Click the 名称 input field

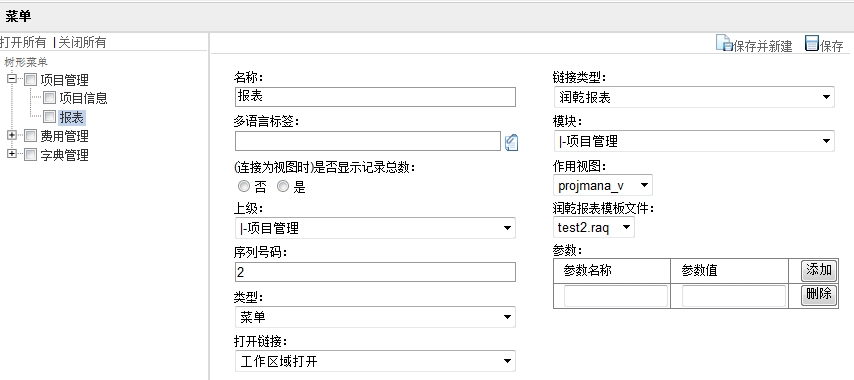click(375, 97)
